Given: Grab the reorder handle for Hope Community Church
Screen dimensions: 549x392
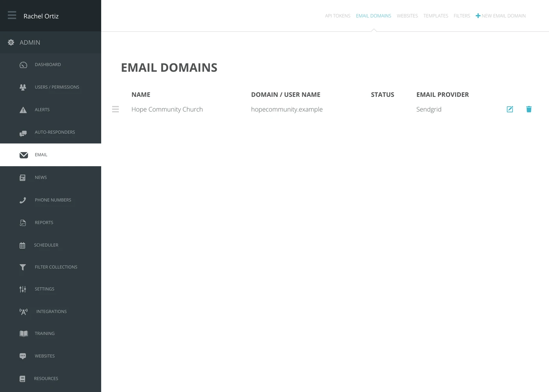Looking at the screenshot, I should 115,109.
